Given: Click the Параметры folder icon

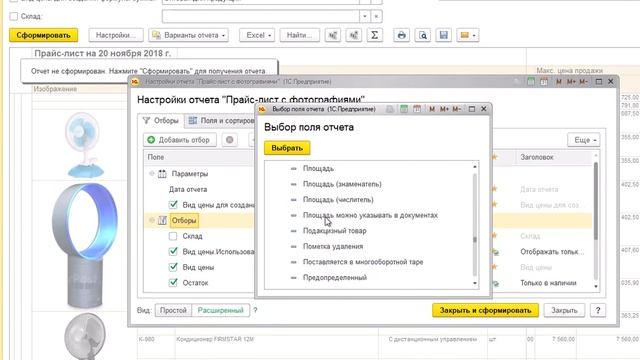Looking at the screenshot, I should point(162,174).
